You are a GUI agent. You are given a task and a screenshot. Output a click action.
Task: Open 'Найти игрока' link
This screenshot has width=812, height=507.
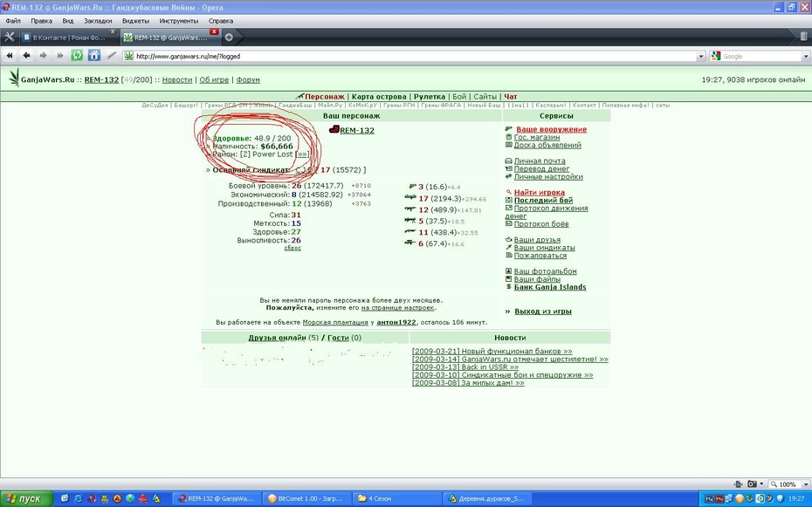click(x=540, y=193)
